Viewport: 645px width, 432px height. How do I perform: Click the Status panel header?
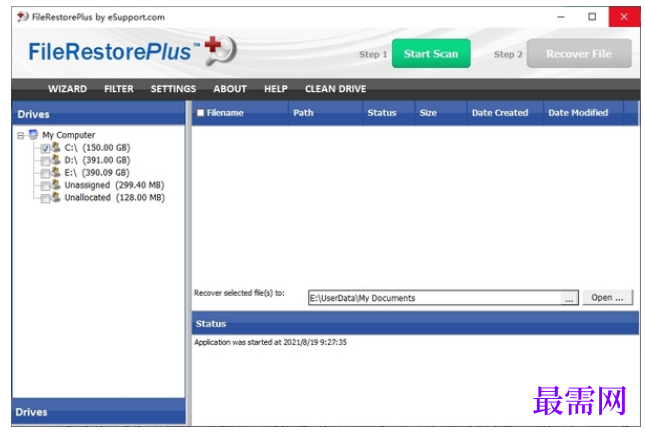click(x=415, y=323)
